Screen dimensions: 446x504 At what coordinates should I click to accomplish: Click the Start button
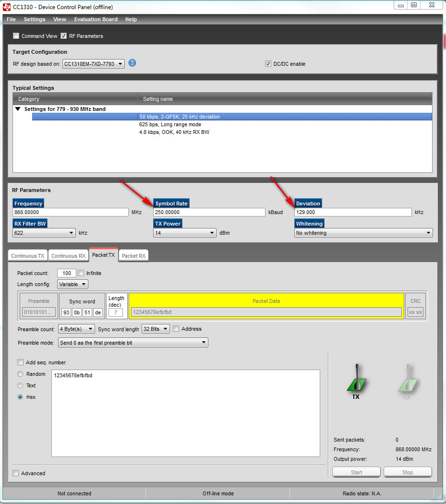[356, 472]
